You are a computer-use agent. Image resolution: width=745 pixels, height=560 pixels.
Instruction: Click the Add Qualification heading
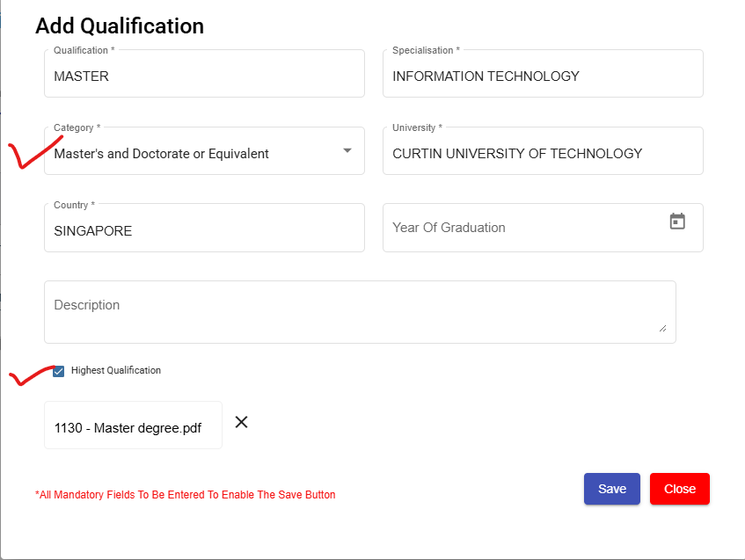pos(120,26)
